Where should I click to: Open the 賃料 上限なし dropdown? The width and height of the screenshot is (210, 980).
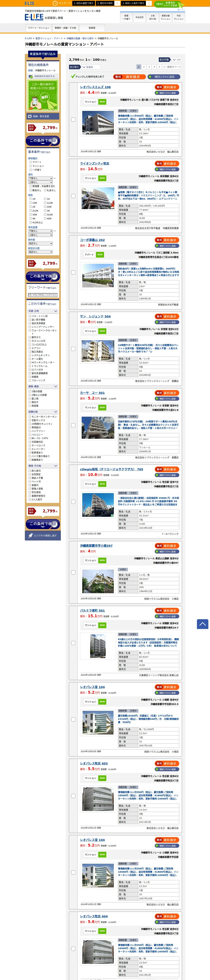coord(40,182)
